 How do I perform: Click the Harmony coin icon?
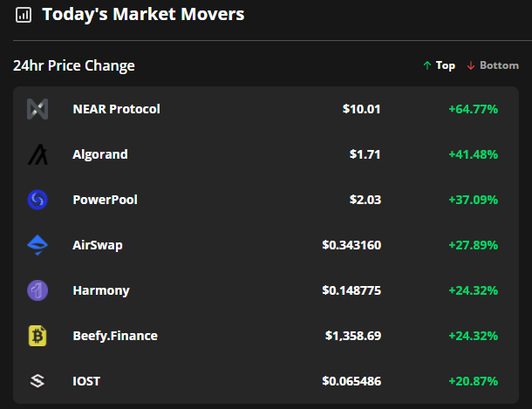38,290
